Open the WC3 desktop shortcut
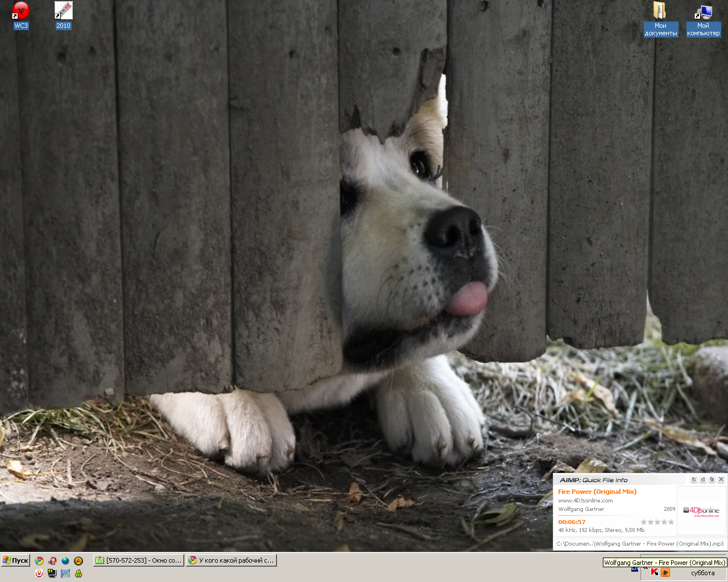Screen dimensions: 728x582 point(20,11)
